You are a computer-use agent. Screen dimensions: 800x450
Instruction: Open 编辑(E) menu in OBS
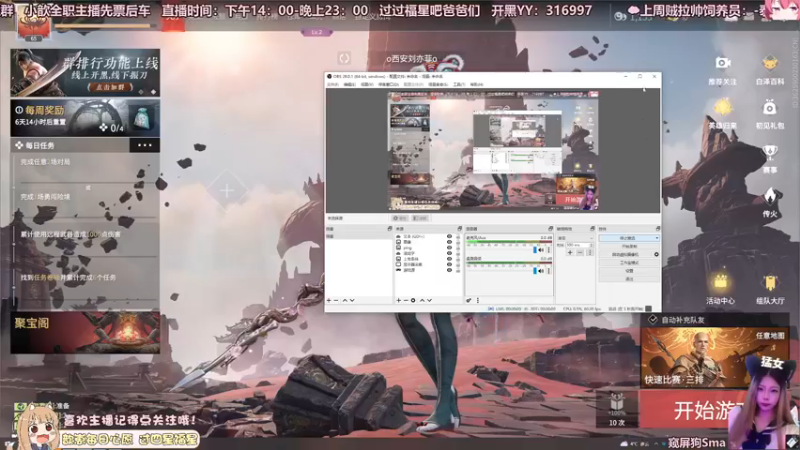click(x=349, y=84)
